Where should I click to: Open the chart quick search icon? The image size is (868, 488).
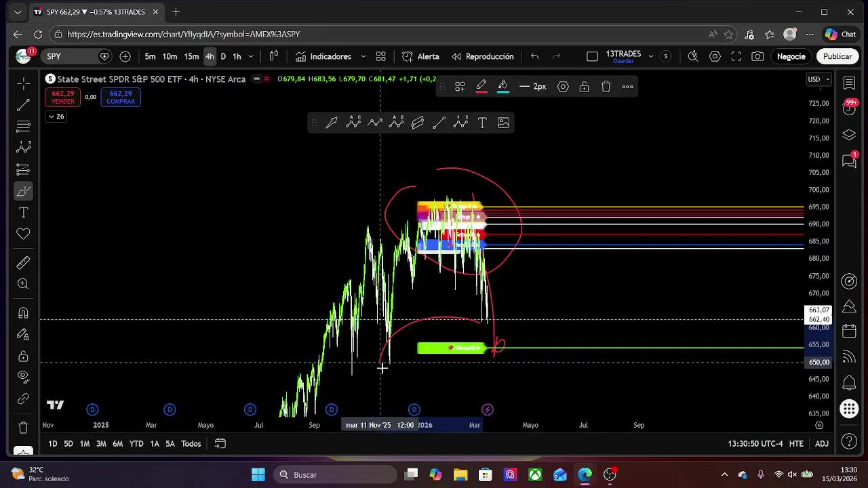(x=693, y=56)
